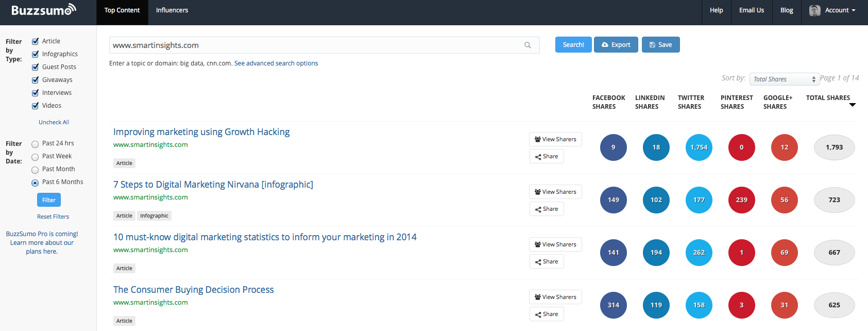Open Share options for Consumer Buying Decision
Screen dimensions: 868x331
[547, 314]
